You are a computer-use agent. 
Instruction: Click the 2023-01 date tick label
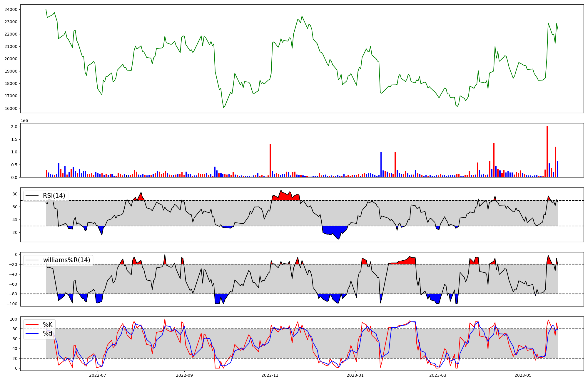pos(355,375)
